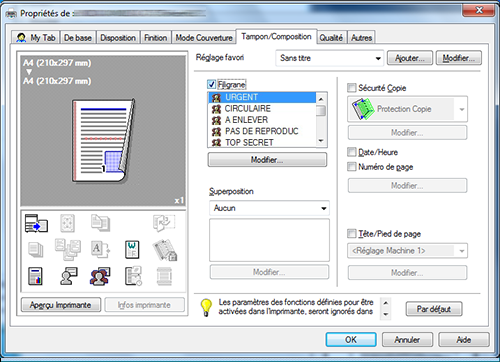Switch to the Disposition tab
The image size is (500, 362).
[118, 38]
